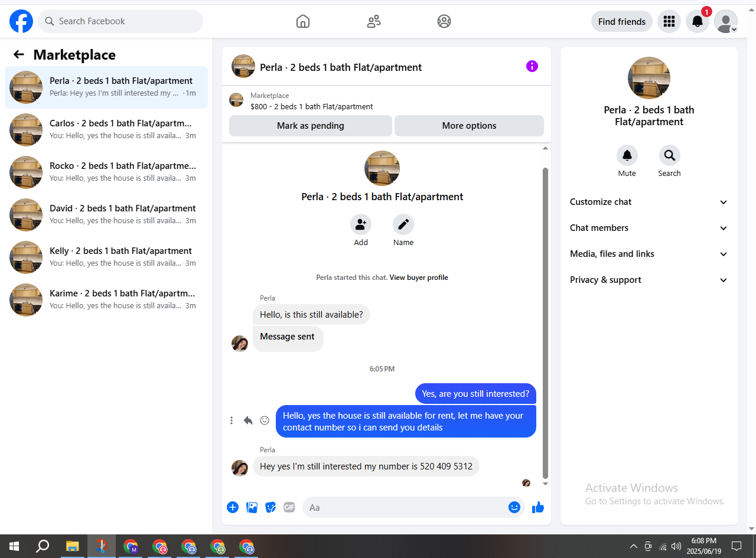This screenshot has height=558, width=756.
Task: Expand Media, files and links section
Action: pyautogui.click(x=649, y=254)
